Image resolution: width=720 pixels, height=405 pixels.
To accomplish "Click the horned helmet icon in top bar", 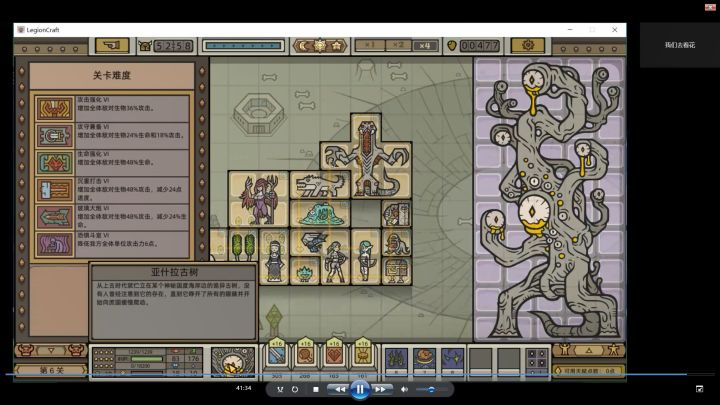I will pyautogui.click(x=145, y=46).
